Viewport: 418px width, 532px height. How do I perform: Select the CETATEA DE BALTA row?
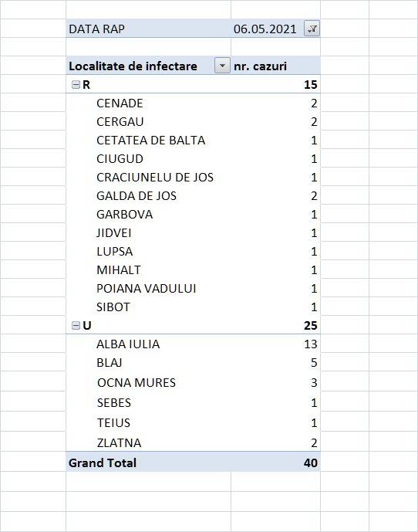point(193,140)
